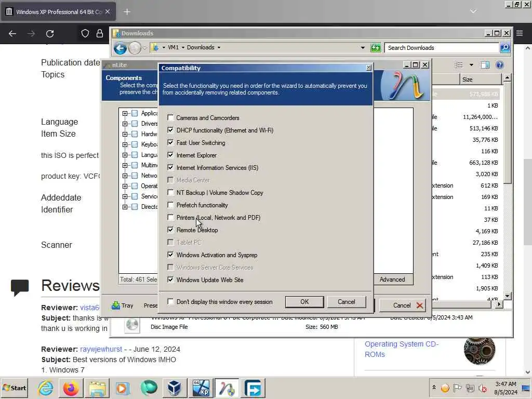This screenshot has height=399, width=532.
Task: Uncheck DHCP functionality option
Action: click(x=170, y=130)
